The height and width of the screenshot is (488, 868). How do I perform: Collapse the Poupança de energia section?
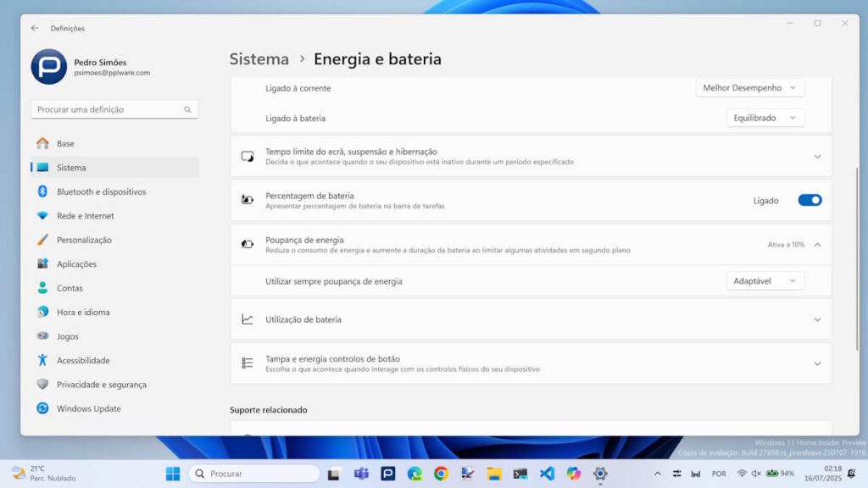(817, 244)
